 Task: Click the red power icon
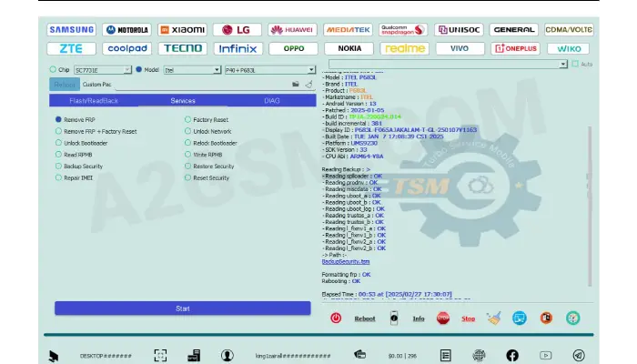[336, 318]
